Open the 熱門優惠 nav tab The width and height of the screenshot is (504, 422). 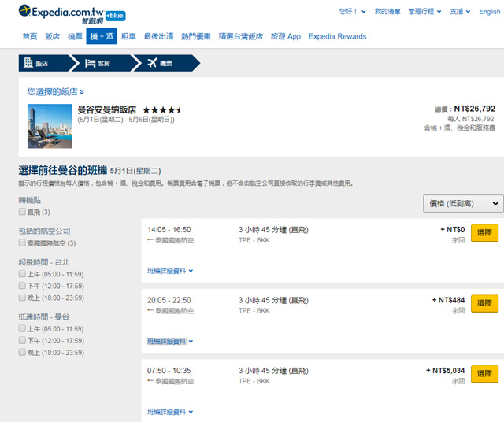pyautogui.click(x=196, y=36)
